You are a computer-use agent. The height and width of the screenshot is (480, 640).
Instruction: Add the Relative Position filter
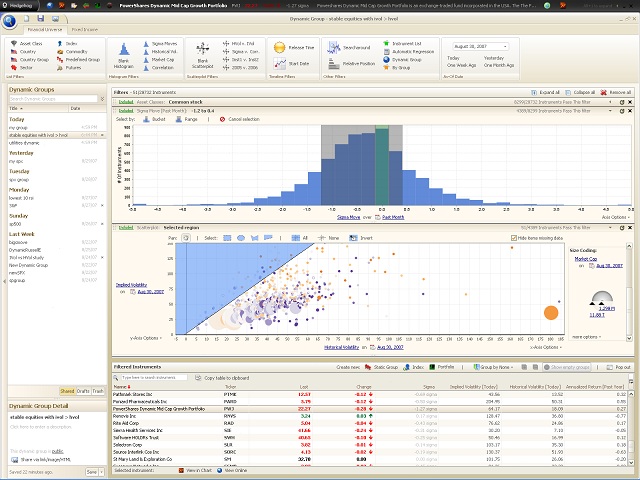coord(352,63)
